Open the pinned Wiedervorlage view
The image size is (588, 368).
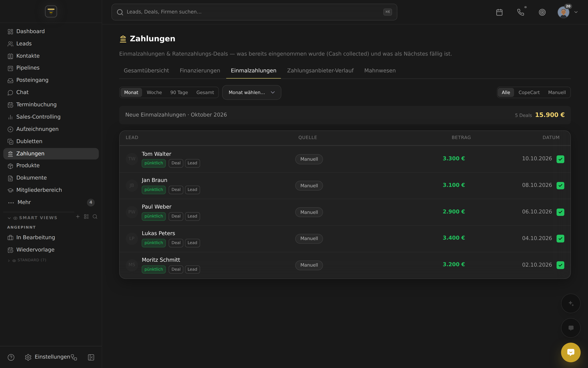pyautogui.click(x=51, y=250)
